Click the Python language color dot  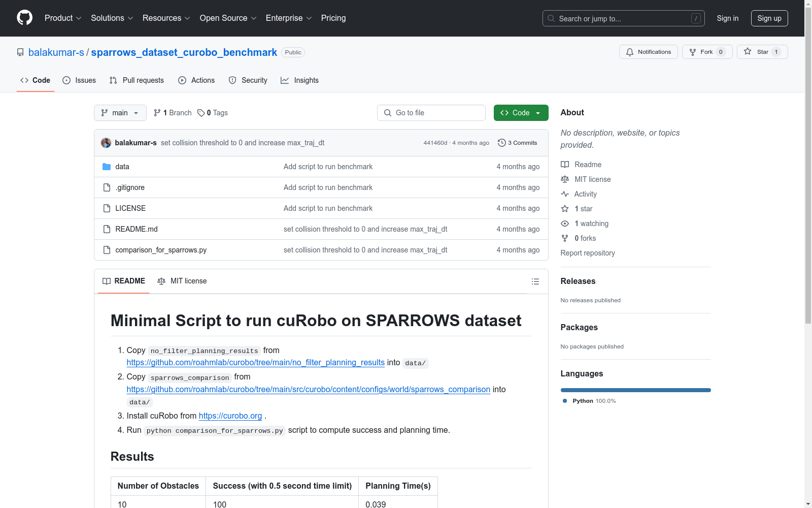[x=565, y=401]
